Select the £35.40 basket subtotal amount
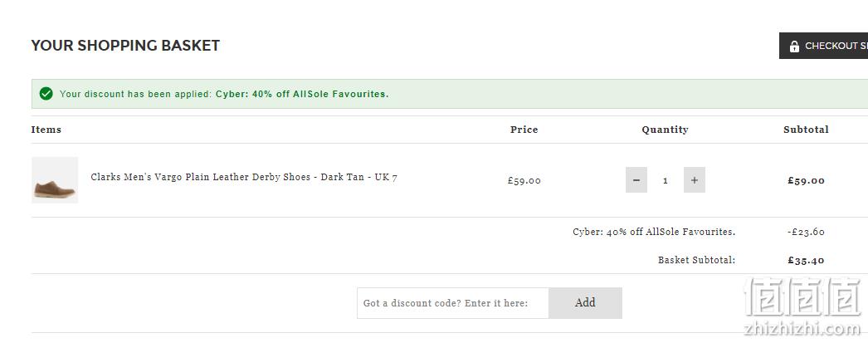 [x=806, y=261]
